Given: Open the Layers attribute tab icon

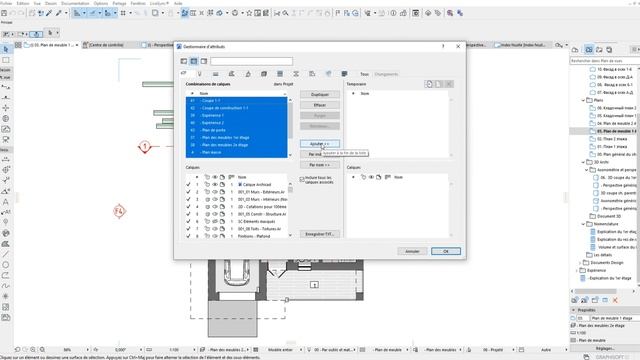Looking at the screenshot, I should pyautogui.click(x=184, y=73).
